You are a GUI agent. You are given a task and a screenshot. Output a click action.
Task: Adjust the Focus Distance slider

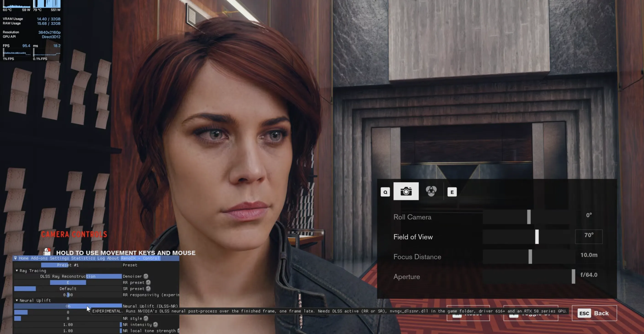click(x=529, y=257)
